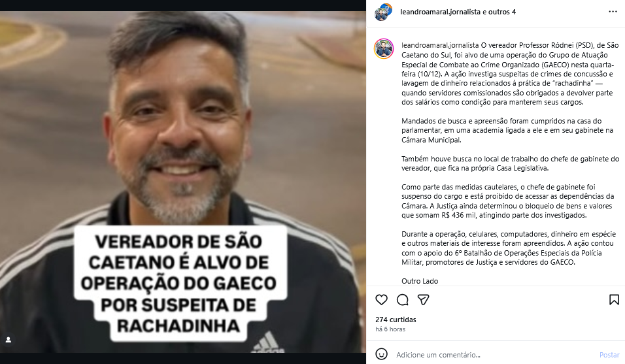Open the three-dot more options menu
Screen dimensions: 625x364
tap(613, 12)
